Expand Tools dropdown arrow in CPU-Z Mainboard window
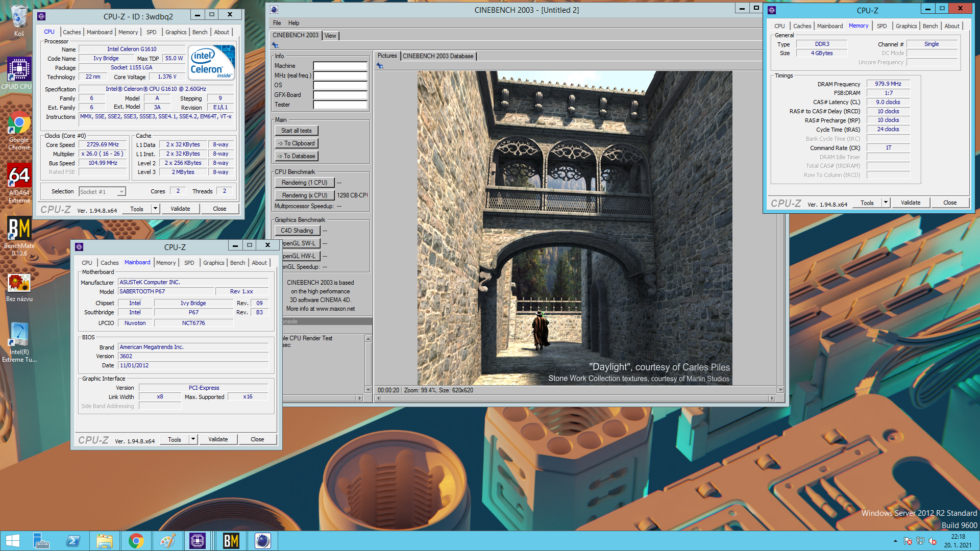 click(193, 439)
